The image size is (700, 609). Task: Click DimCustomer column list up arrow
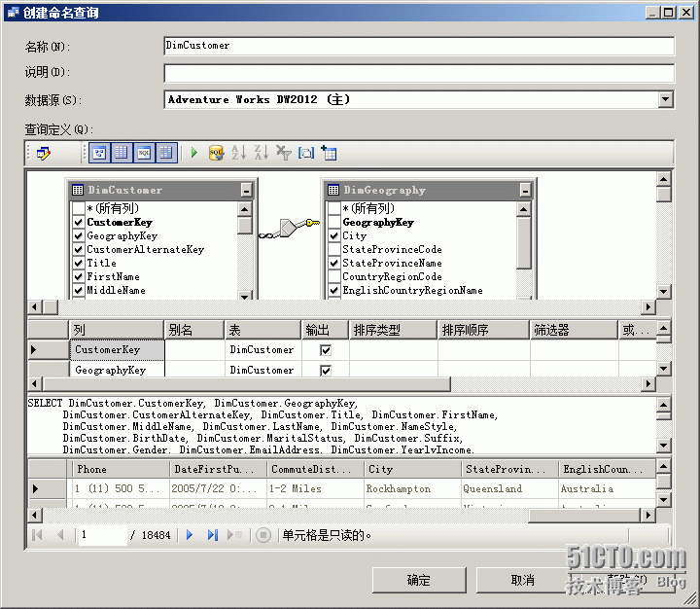245,209
